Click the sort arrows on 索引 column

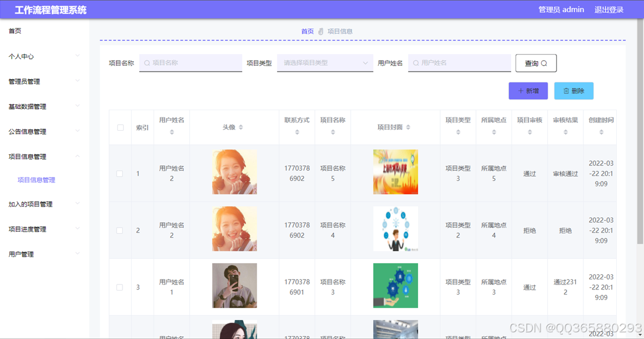[142, 132]
